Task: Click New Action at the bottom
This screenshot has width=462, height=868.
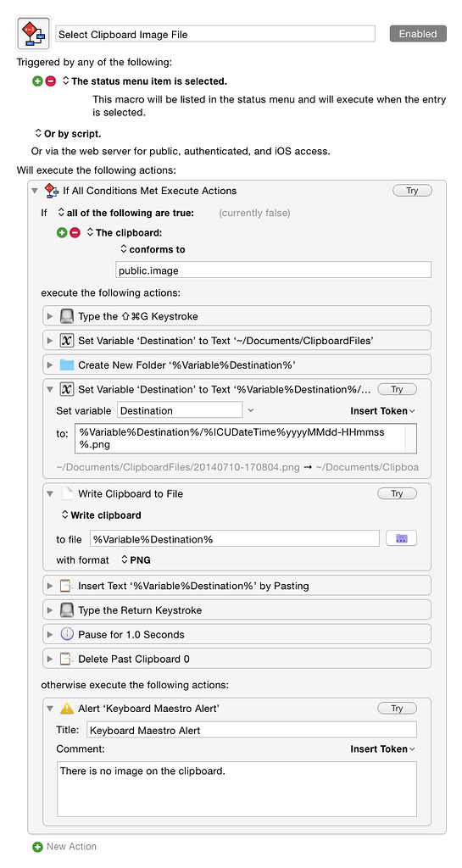Action: point(64,847)
